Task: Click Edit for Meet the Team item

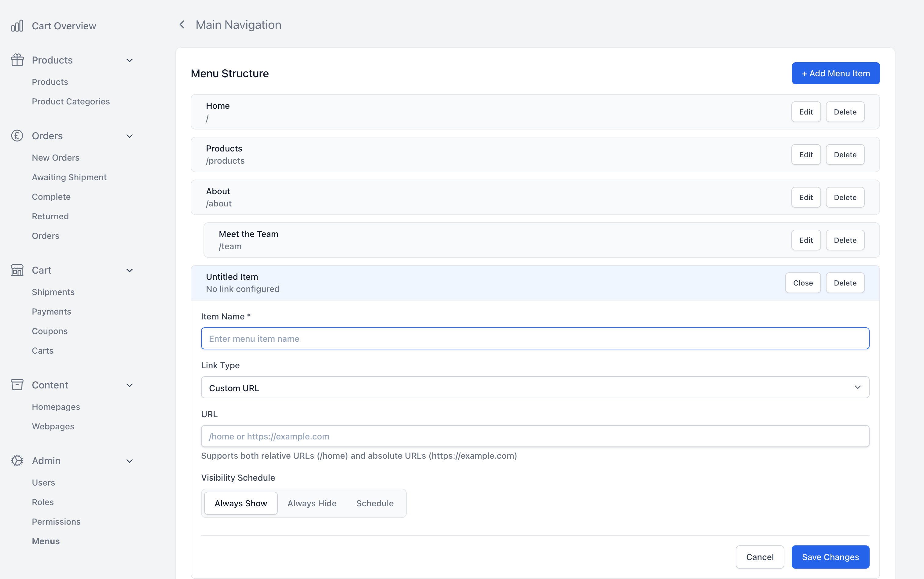Action: (x=806, y=240)
